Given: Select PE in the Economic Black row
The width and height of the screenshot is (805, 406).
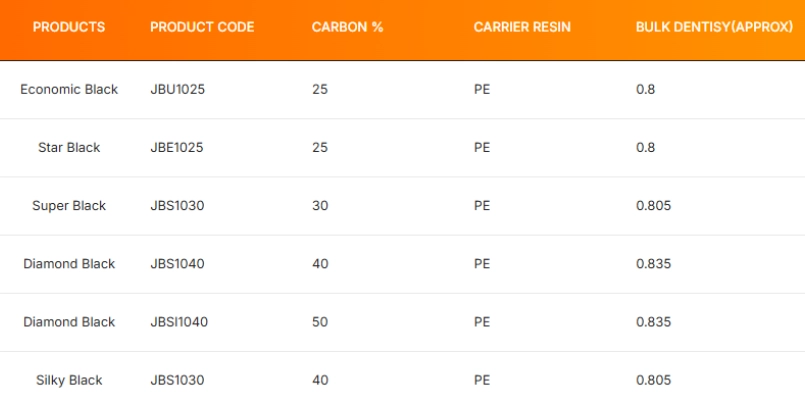Looking at the screenshot, I should click(482, 90).
